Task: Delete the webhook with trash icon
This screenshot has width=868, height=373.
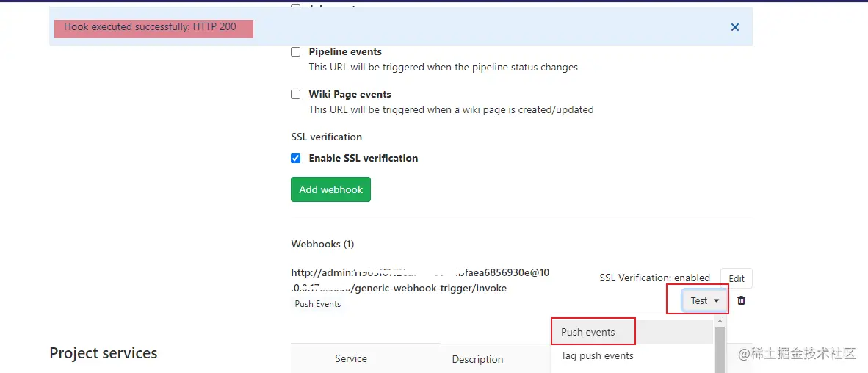Action: pos(741,300)
